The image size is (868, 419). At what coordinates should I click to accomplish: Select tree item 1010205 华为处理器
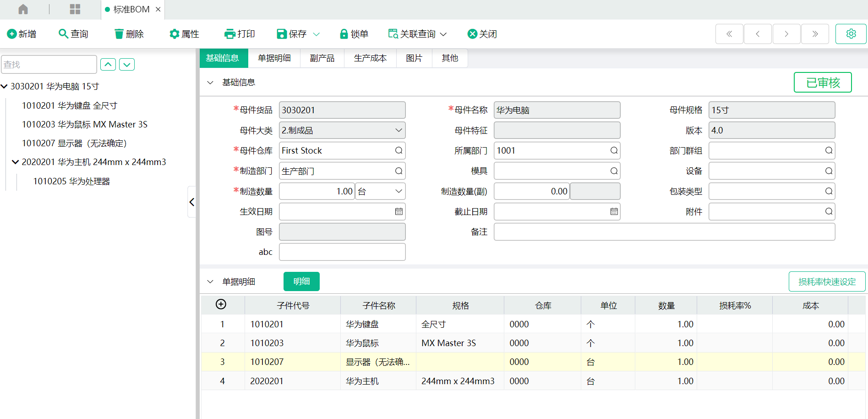click(71, 181)
